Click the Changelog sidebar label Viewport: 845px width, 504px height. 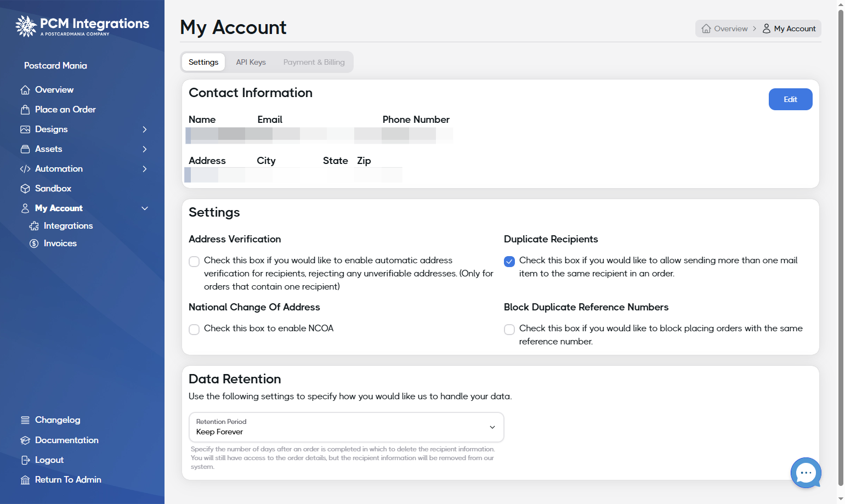[x=58, y=420]
